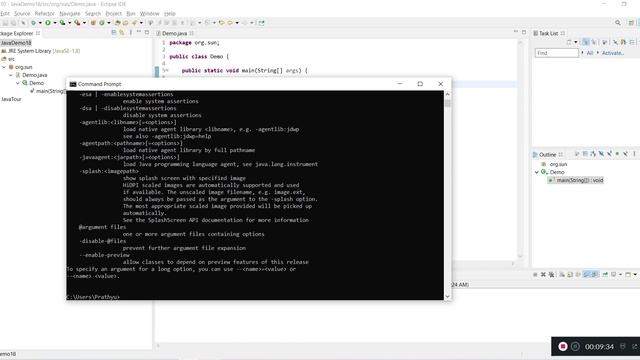640x360 pixels.
Task: Open the Debug button dropdown arrow
Action: coord(40,23)
